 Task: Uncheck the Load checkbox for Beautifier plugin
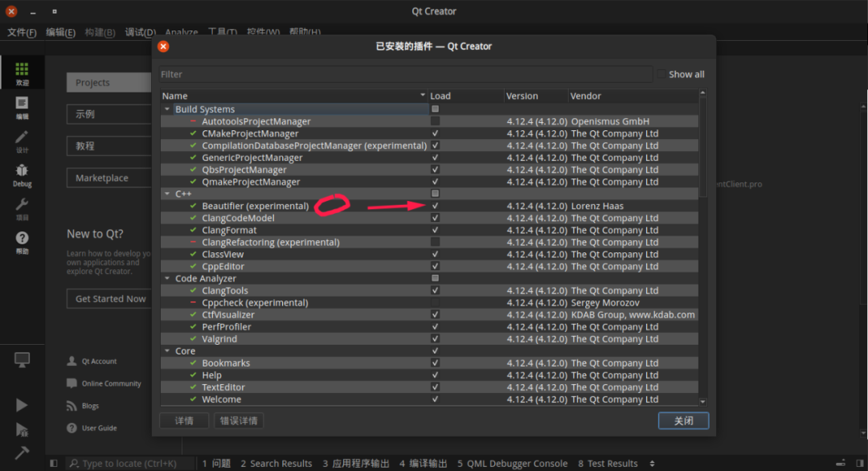point(434,205)
